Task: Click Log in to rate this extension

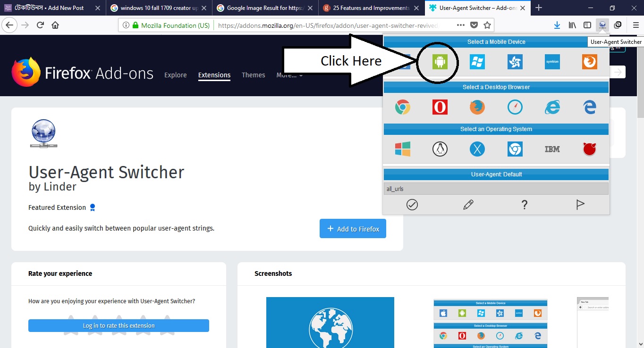Action: click(x=119, y=325)
